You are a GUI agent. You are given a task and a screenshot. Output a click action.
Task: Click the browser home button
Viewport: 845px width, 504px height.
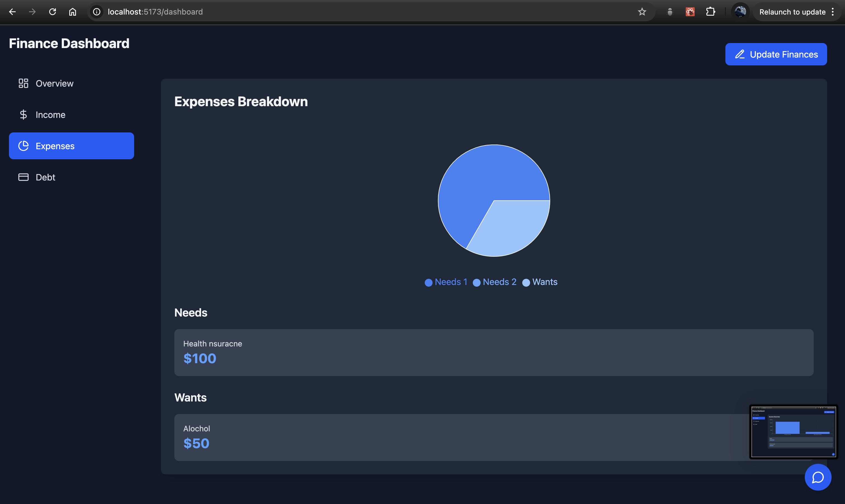coord(72,12)
